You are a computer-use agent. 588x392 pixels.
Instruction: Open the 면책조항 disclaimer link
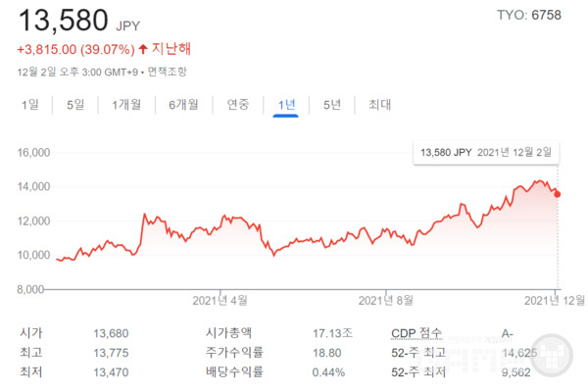pyautogui.click(x=168, y=72)
